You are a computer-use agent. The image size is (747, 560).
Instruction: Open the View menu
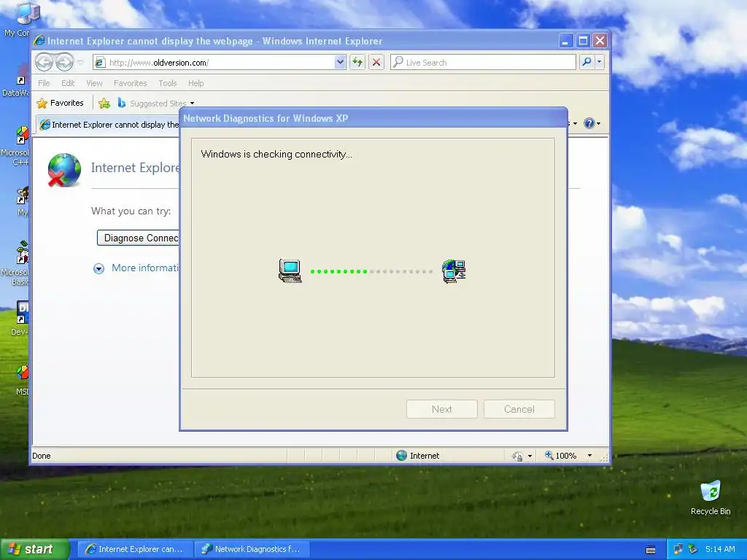[94, 83]
